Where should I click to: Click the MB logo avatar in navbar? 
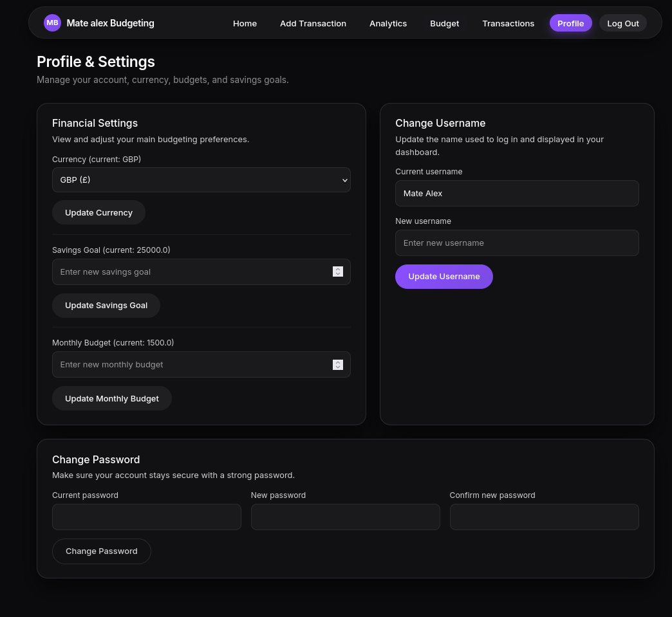(x=52, y=23)
